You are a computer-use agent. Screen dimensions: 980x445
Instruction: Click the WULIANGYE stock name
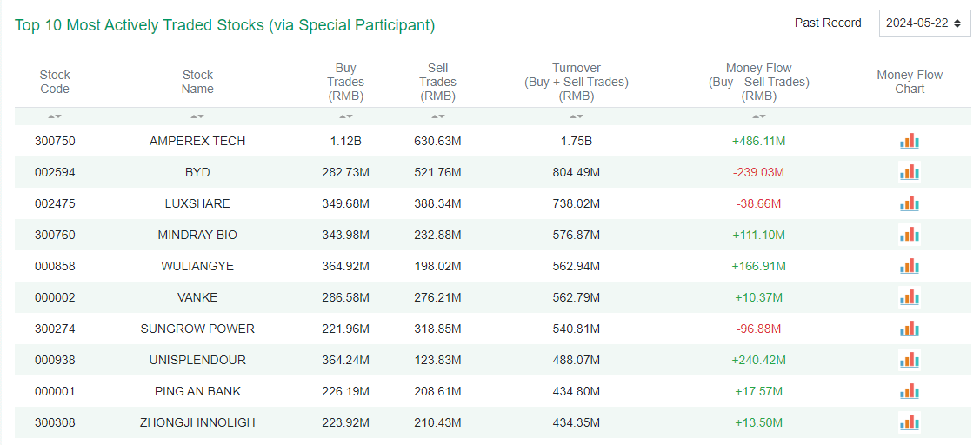[x=197, y=266]
